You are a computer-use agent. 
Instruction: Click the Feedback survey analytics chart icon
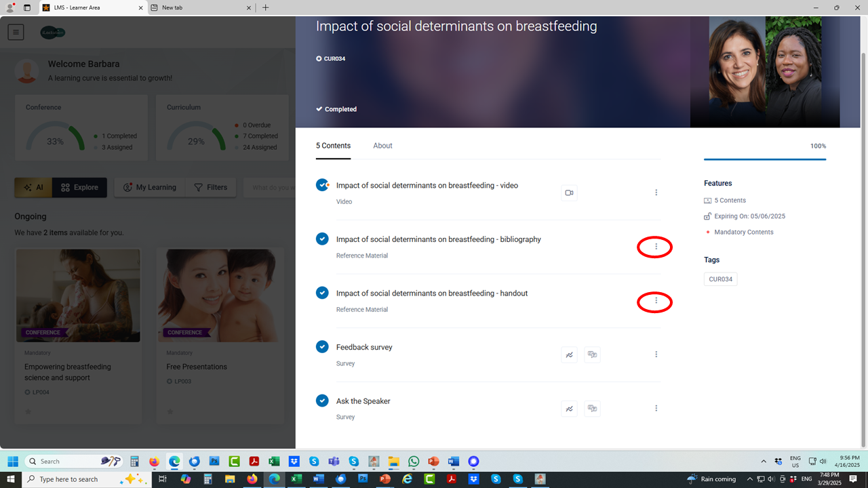click(x=570, y=354)
